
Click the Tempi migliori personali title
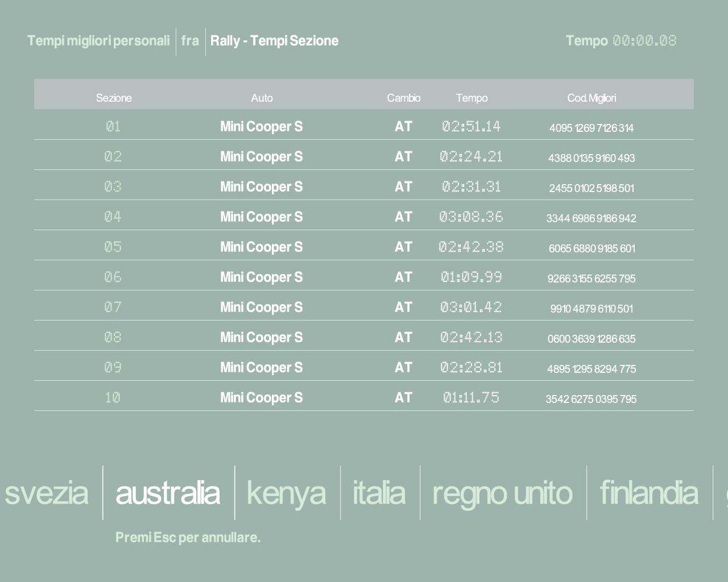[x=98, y=41]
